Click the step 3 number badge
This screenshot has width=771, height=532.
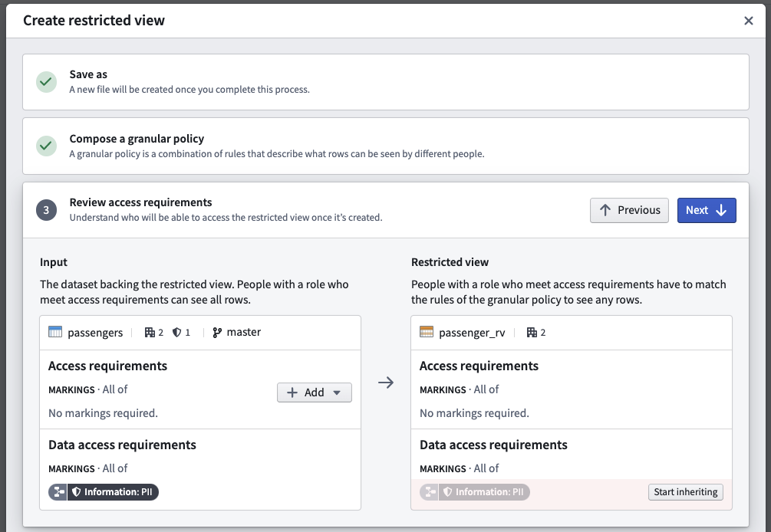point(46,210)
